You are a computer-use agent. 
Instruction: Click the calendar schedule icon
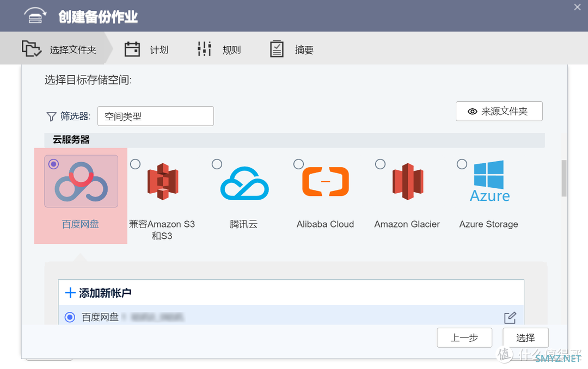(132, 49)
